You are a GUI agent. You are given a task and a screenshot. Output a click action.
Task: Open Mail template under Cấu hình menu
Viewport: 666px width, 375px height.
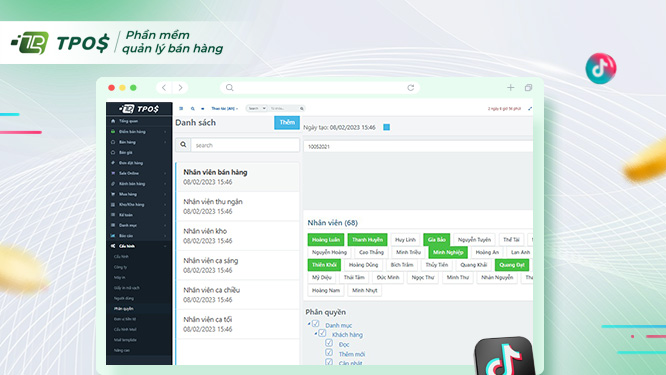125,340
